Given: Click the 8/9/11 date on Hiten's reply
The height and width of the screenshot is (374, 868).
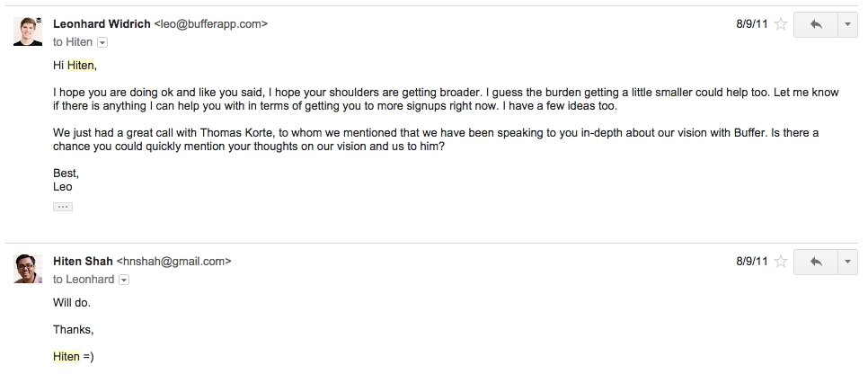Looking at the screenshot, I should tap(752, 262).
